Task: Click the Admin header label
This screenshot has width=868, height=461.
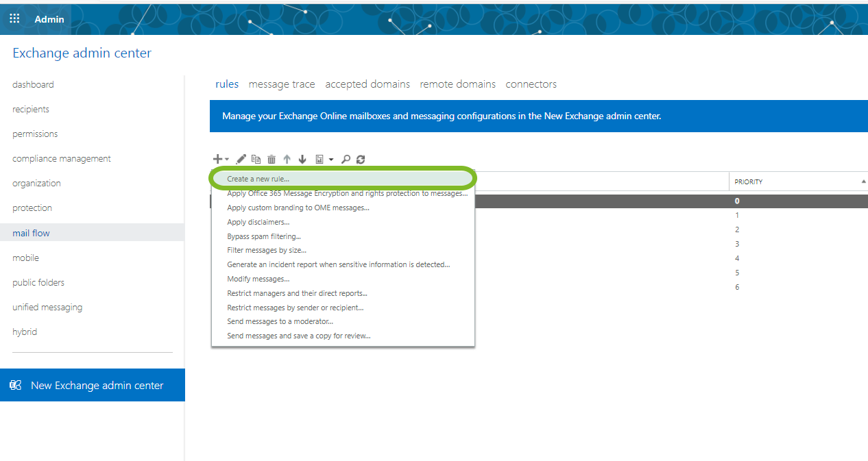Action: pos(49,19)
